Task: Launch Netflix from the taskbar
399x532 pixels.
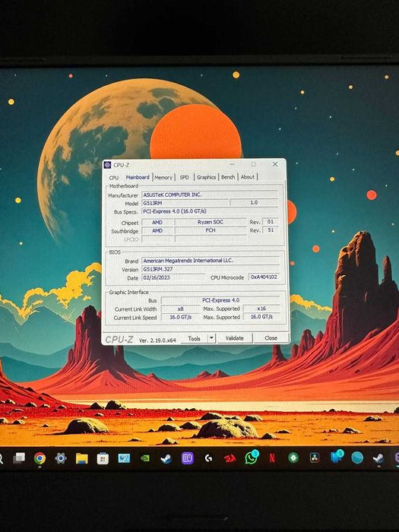Action: pyautogui.click(x=272, y=458)
